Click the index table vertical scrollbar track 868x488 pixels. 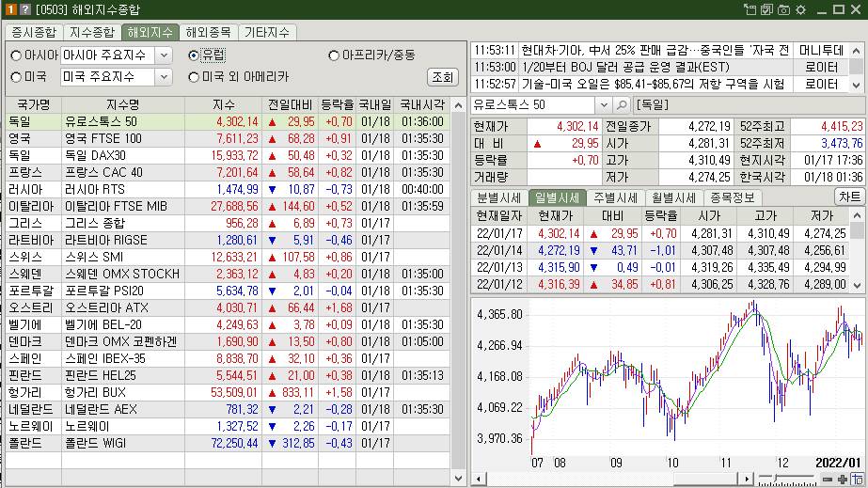(x=458, y=291)
